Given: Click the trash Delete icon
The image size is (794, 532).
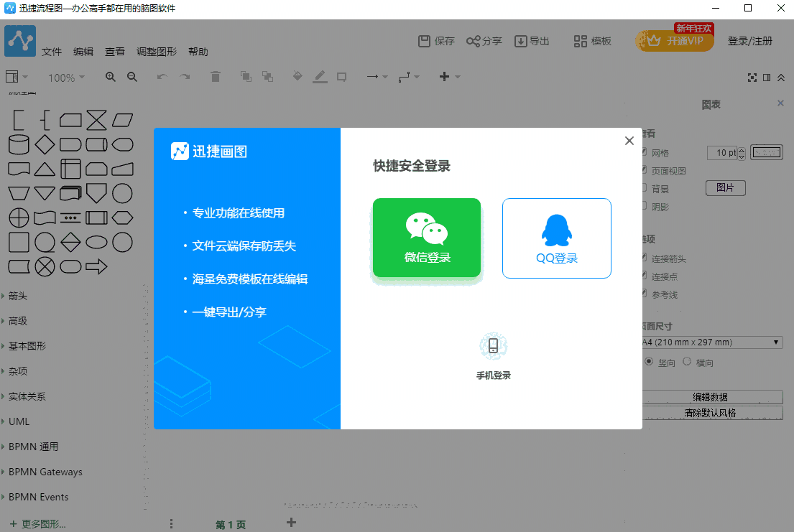Looking at the screenshot, I should tap(215, 77).
